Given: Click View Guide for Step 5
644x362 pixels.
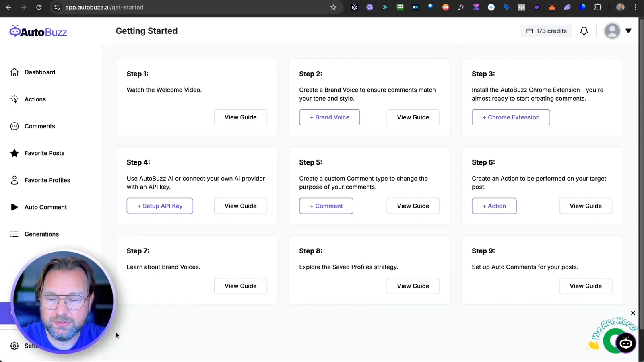Looking at the screenshot, I should 413,206.
